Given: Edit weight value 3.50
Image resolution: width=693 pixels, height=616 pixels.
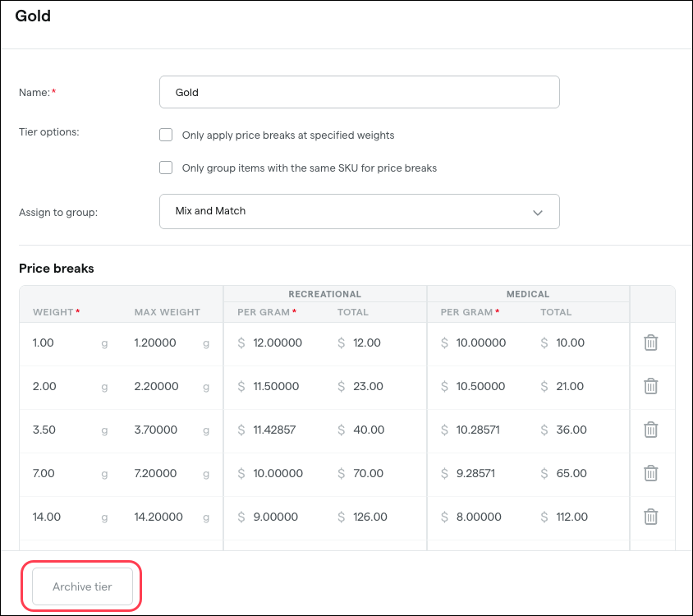Looking at the screenshot, I should [x=44, y=430].
